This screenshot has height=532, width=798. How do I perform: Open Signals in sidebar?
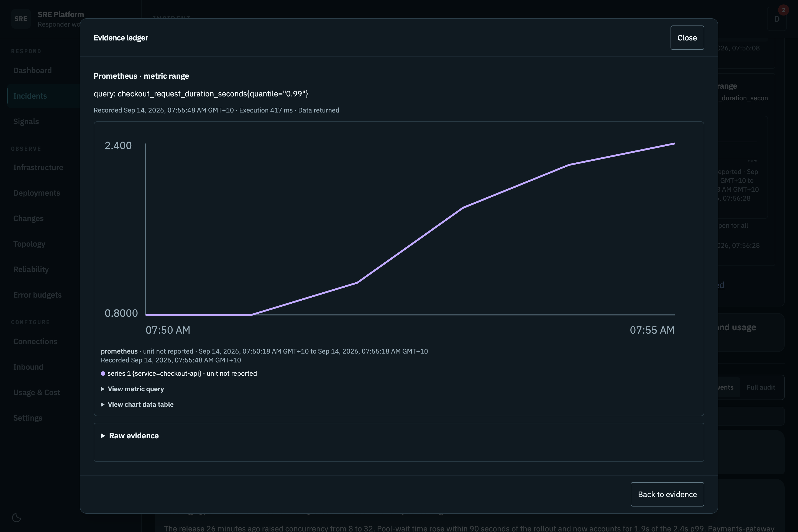click(x=26, y=121)
